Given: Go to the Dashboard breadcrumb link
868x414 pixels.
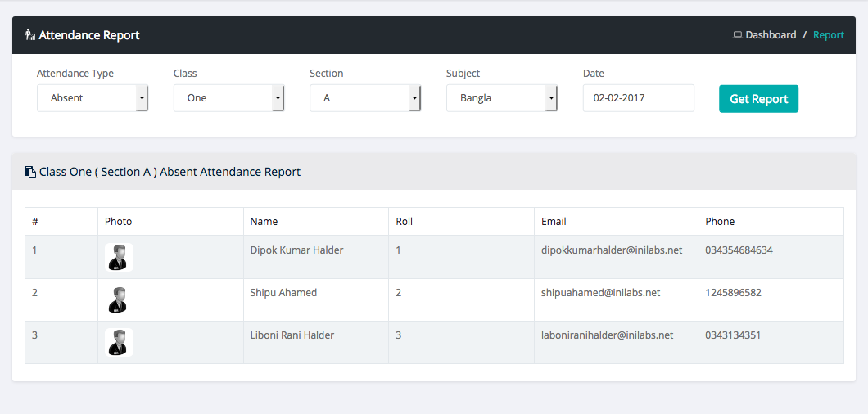Looking at the screenshot, I should 771,35.
